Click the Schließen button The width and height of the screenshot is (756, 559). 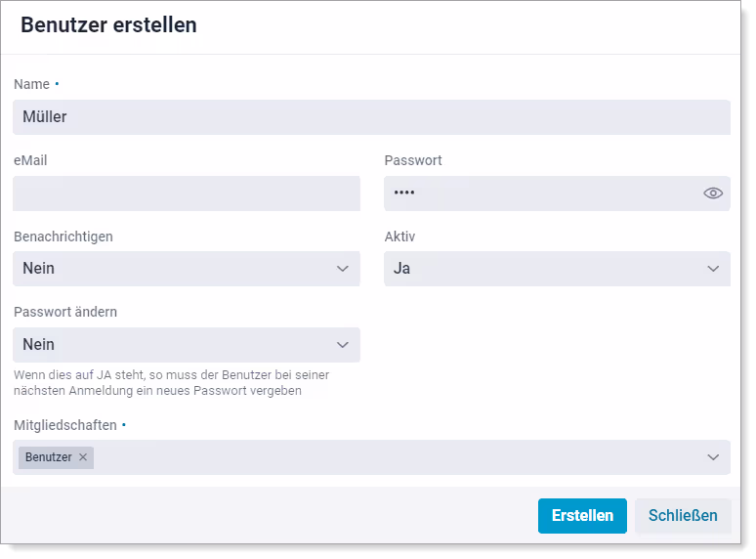(683, 516)
